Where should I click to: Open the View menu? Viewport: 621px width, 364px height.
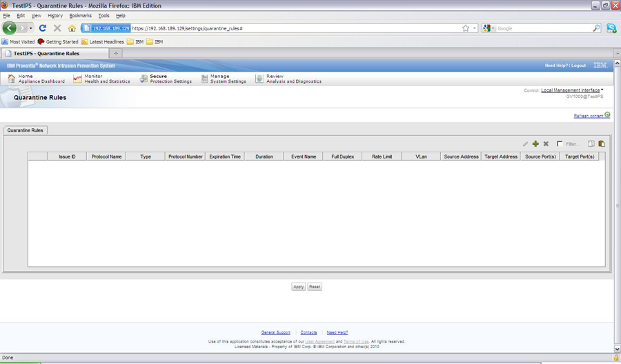pyautogui.click(x=36, y=15)
